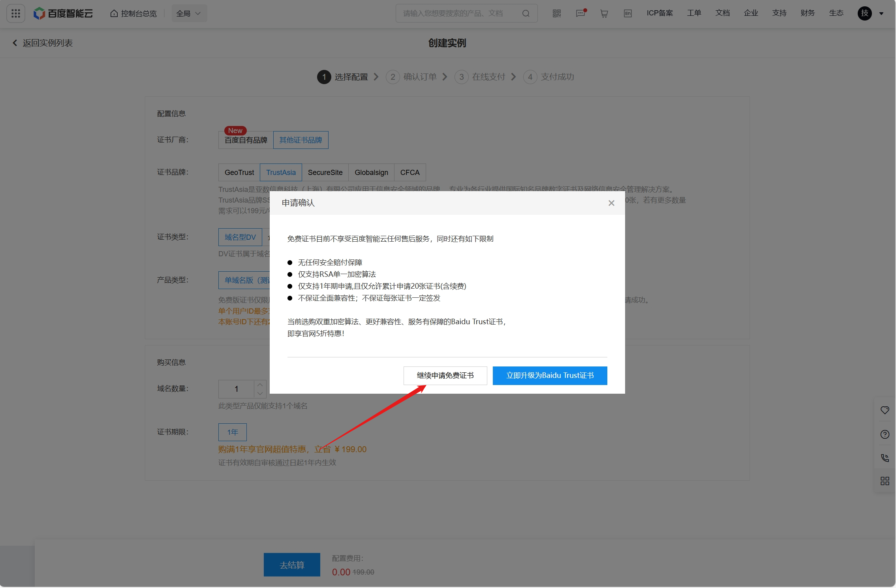The width and height of the screenshot is (896, 588).
Task: Close the 申请确认 dialog
Action: click(x=611, y=203)
